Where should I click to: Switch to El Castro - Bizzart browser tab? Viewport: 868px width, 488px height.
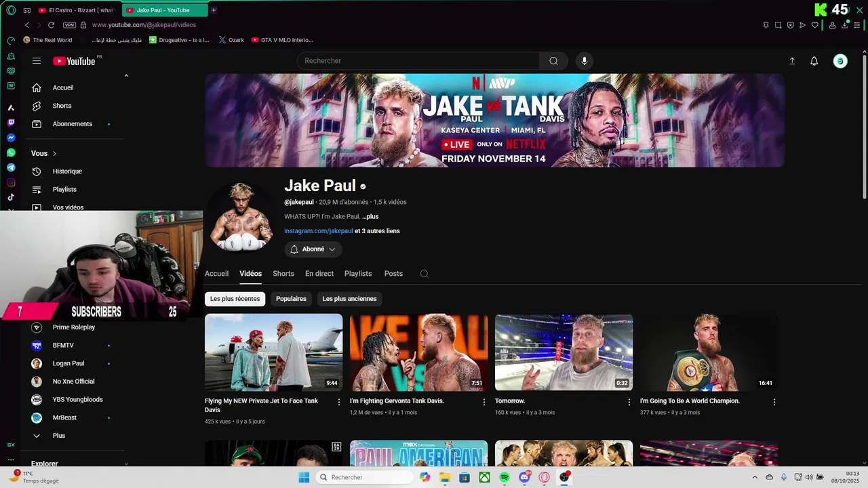[77, 10]
